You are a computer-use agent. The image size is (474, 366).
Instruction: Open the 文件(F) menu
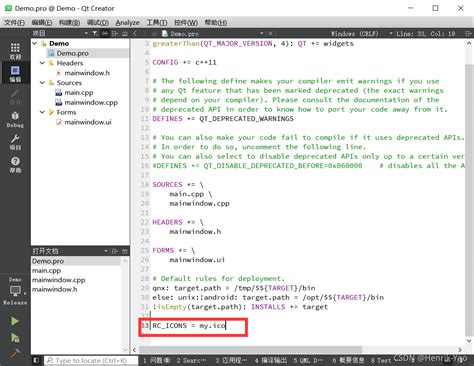coord(14,23)
